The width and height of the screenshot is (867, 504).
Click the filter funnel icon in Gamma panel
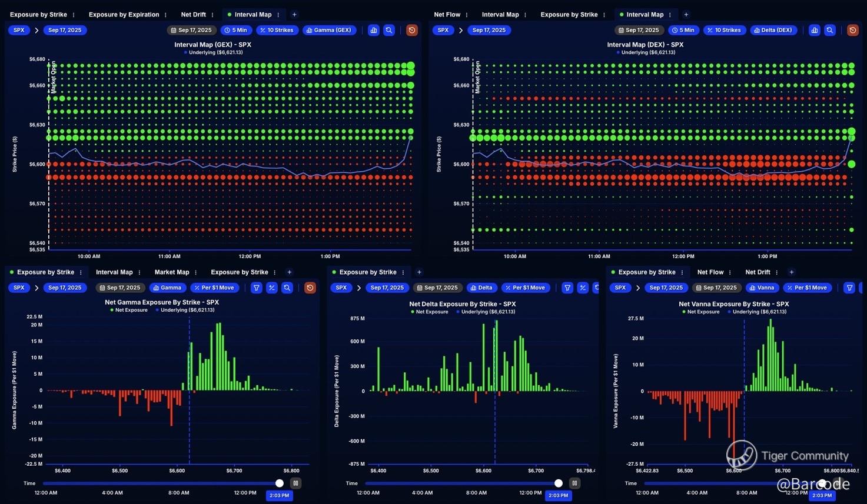(257, 288)
